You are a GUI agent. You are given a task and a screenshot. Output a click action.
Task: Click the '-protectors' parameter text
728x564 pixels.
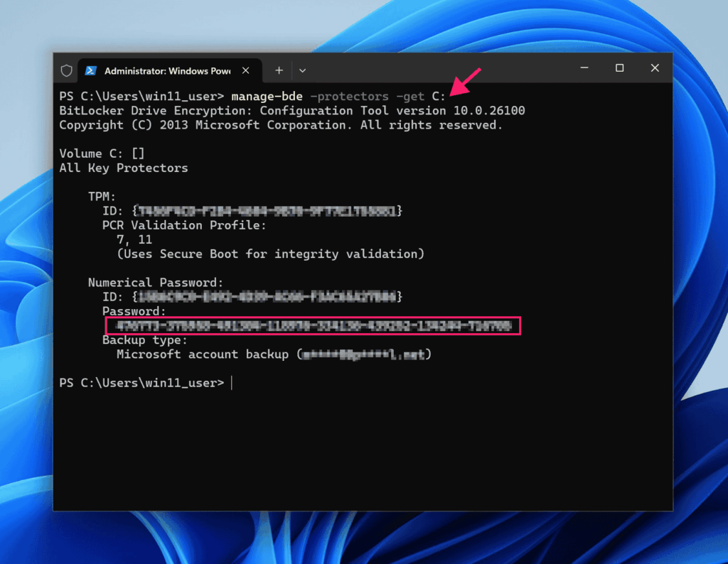click(x=349, y=97)
